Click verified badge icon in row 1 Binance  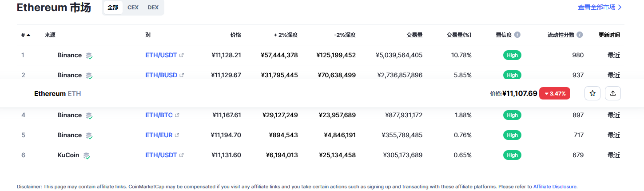89,56
